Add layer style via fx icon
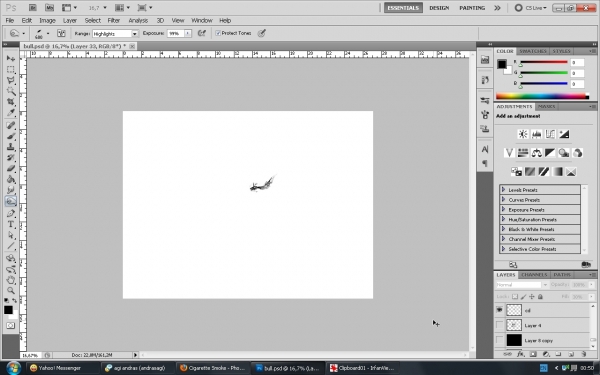The width and height of the screenshot is (600, 375). (x=520, y=354)
